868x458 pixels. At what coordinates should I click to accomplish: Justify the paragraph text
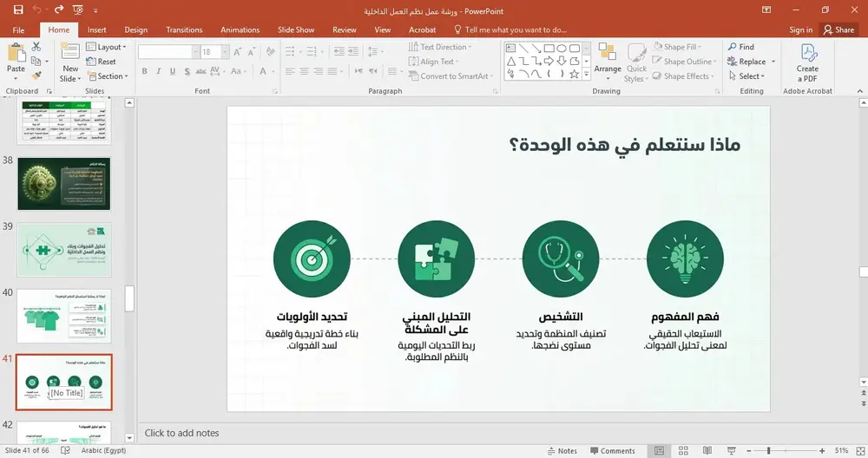click(332, 71)
